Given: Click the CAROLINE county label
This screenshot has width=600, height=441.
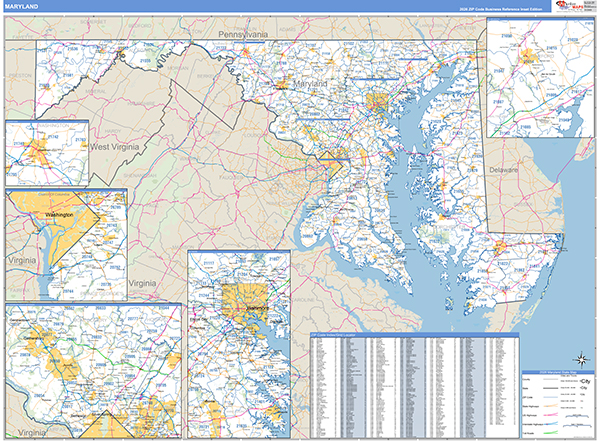Looking at the screenshot, I should point(303,300).
